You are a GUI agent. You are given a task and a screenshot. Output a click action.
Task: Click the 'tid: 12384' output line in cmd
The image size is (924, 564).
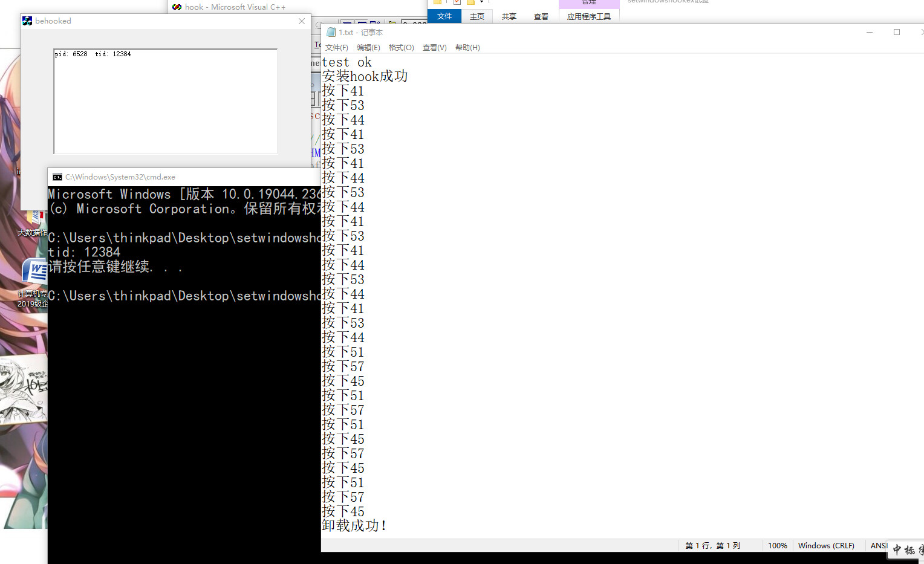[84, 252]
